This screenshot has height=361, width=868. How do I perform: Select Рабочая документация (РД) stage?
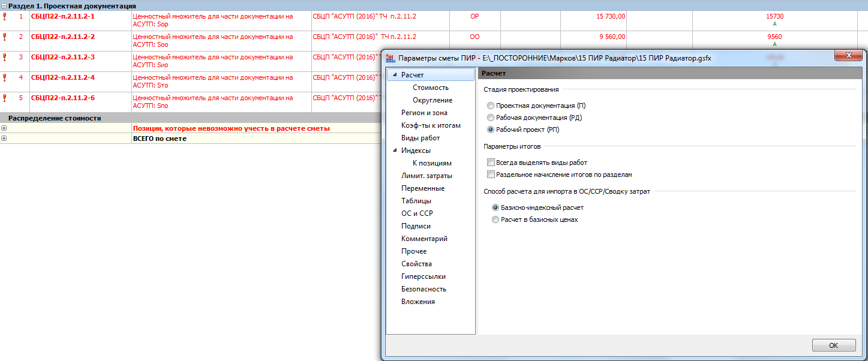[491, 118]
